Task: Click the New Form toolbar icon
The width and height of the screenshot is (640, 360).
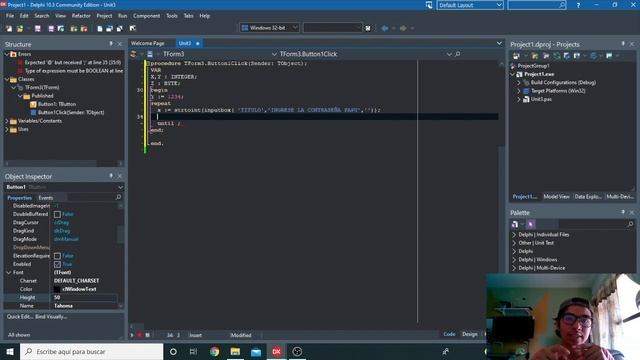Action: 133,29
